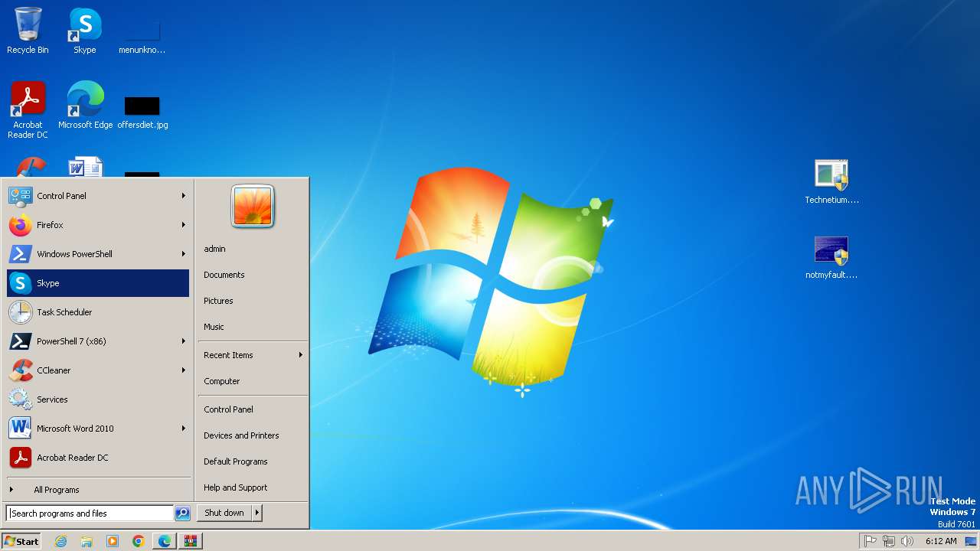Select the Microsoft Edge desktop shortcut
Image resolution: width=980 pixels, height=551 pixels.
(x=85, y=105)
